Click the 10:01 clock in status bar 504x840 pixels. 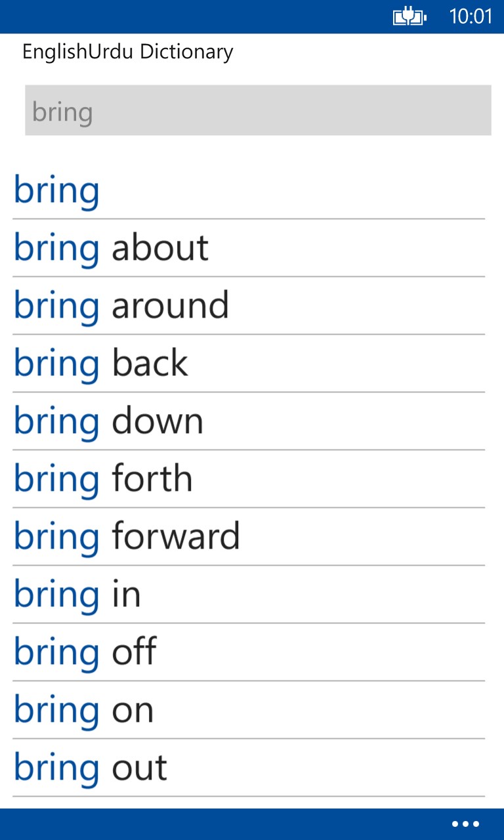pyautogui.click(x=470, y=16)
